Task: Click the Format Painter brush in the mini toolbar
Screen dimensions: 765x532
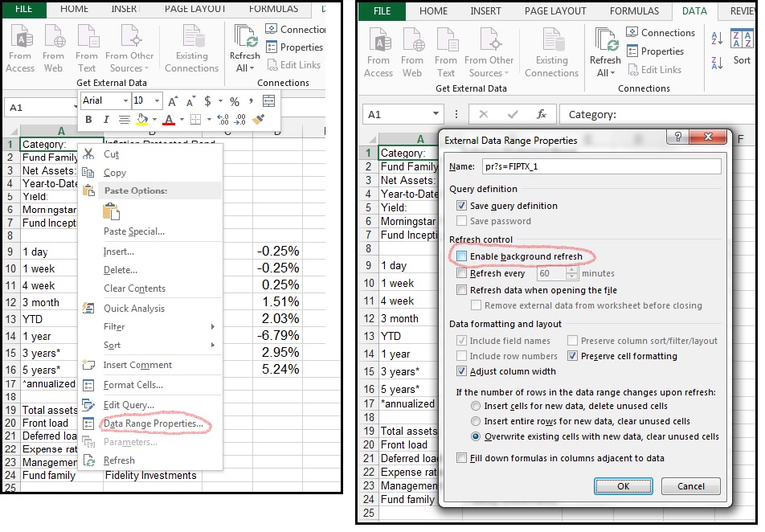Action: click(258, 120)
